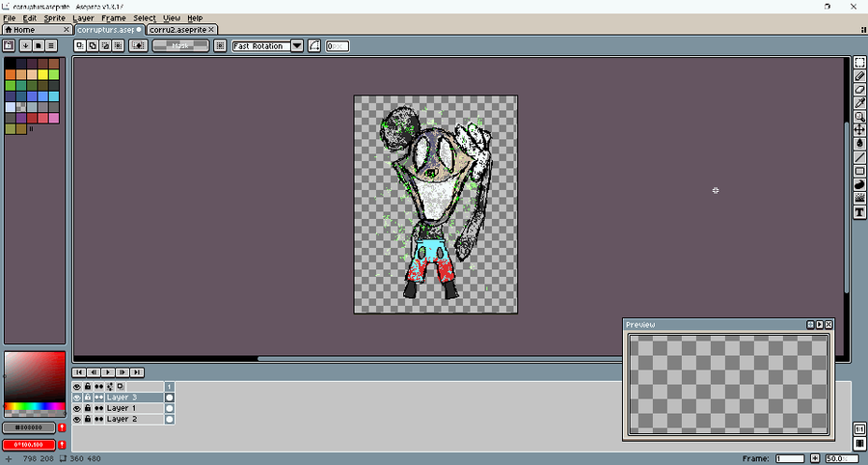Open the Help menu

click(195, 18)
